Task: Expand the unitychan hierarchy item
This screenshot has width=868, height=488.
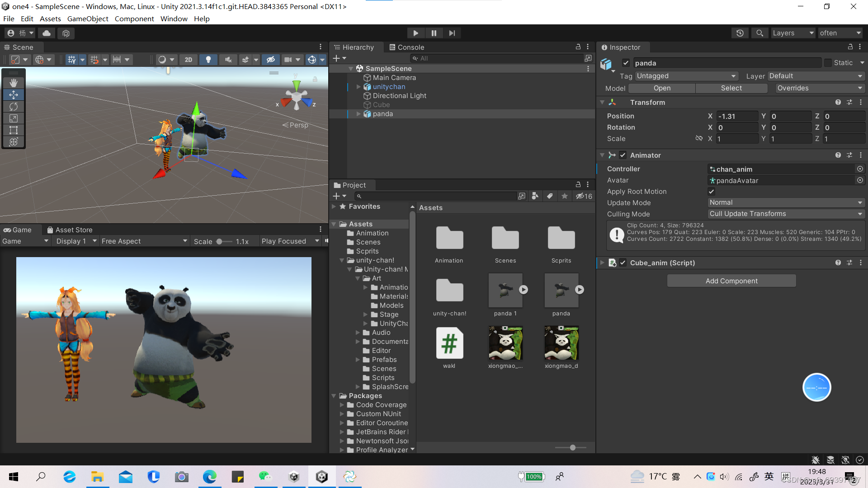Action: pos(359,87)
